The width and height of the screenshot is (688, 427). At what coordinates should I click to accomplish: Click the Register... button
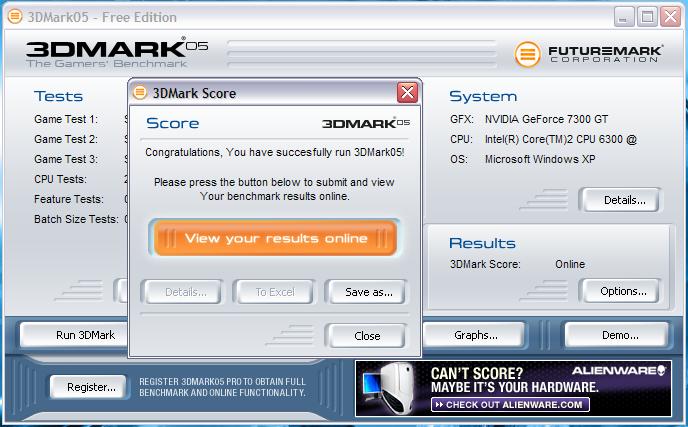click(89, 387)
